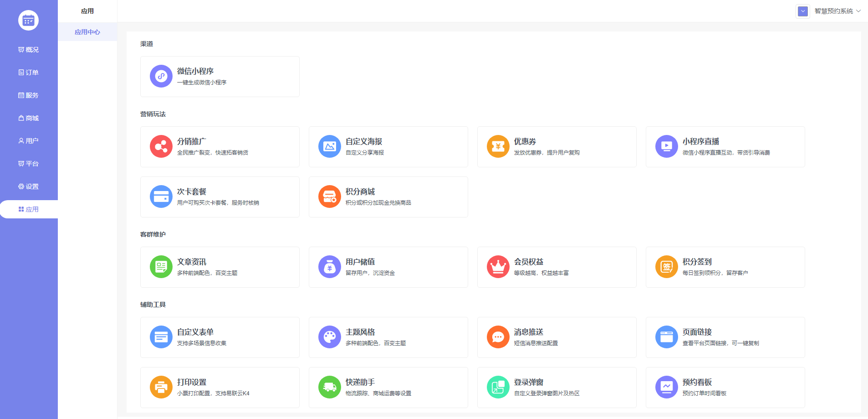Click the text 等级越高，权益越丰富

click(x=541, y=273)
